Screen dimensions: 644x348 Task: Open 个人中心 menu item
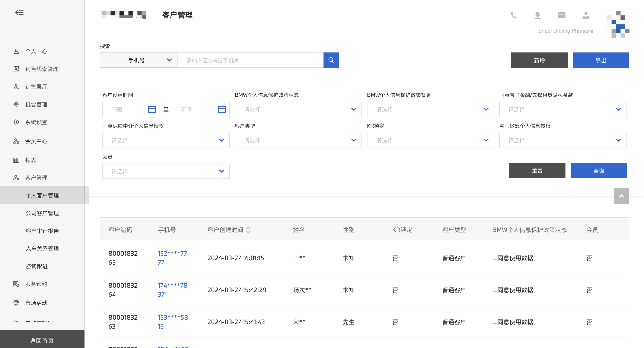coord(36,51)
